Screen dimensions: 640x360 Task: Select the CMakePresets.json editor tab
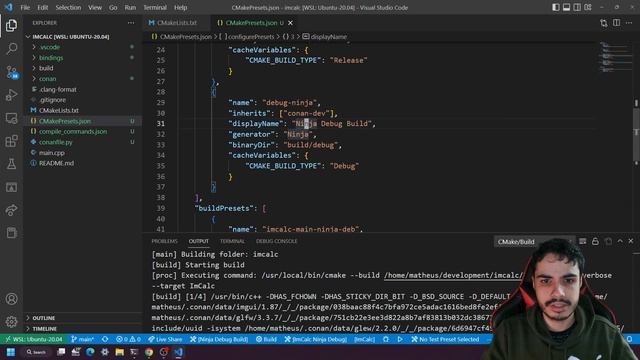(251, 23)
